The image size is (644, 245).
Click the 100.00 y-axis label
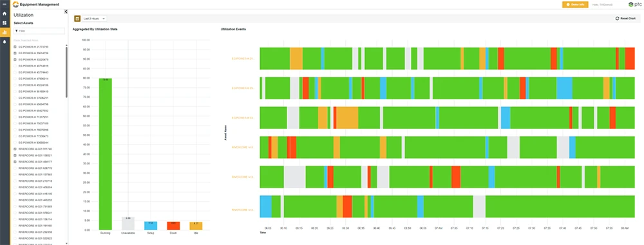[86, 40]
